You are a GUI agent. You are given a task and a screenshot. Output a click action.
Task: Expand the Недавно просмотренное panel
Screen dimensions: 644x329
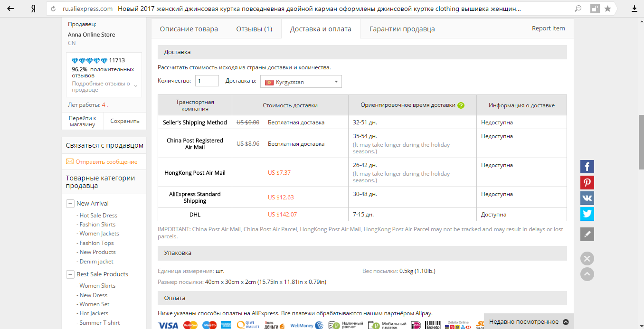click(529, 321)
